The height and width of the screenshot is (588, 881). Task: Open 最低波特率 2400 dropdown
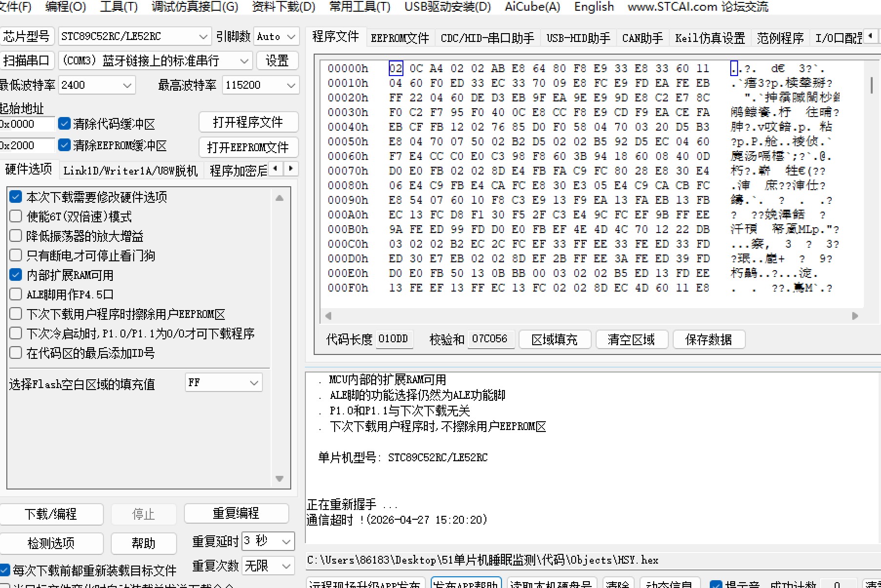tap(97, 85)
